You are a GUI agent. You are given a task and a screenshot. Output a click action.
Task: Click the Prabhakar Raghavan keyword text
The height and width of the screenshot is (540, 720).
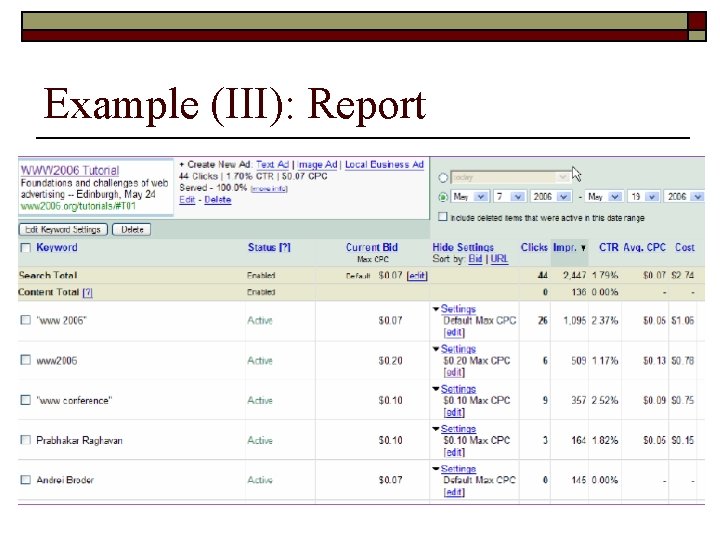[79, 440]
